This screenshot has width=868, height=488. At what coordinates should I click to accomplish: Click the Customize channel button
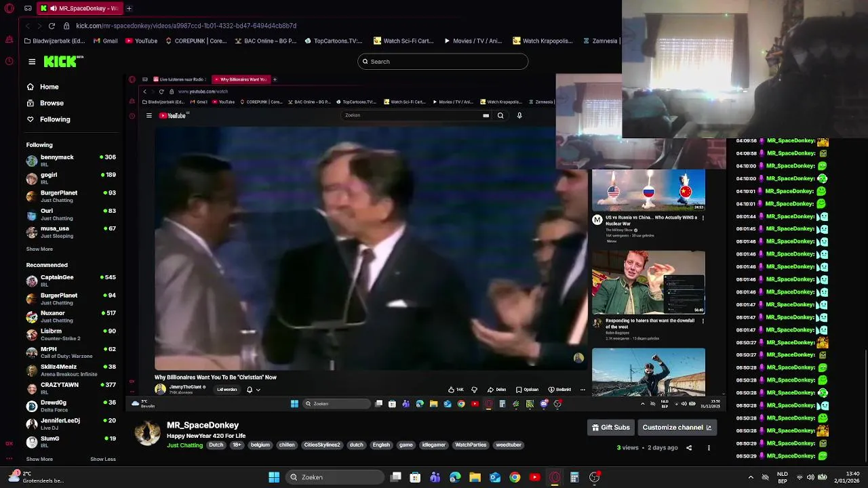click(677, 428)
